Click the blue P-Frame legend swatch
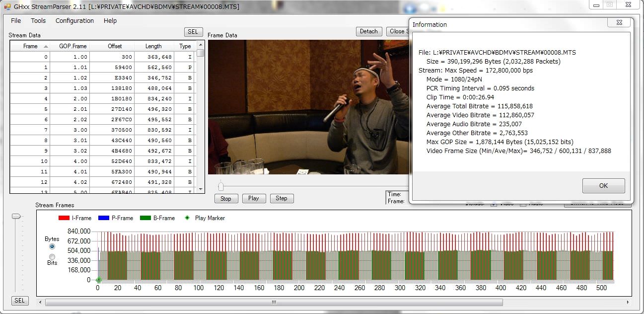Viewport: 644px width, 314px height. coord(103,218)
